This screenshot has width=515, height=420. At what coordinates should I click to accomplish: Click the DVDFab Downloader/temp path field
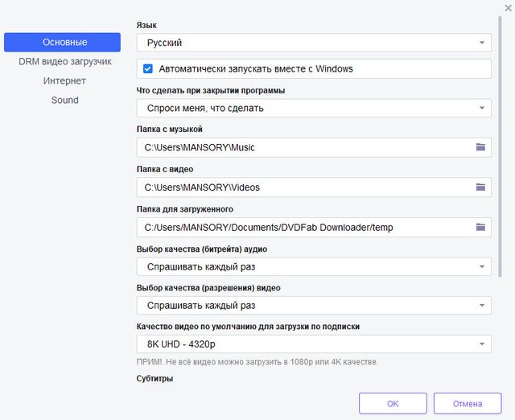pos(302,228)
